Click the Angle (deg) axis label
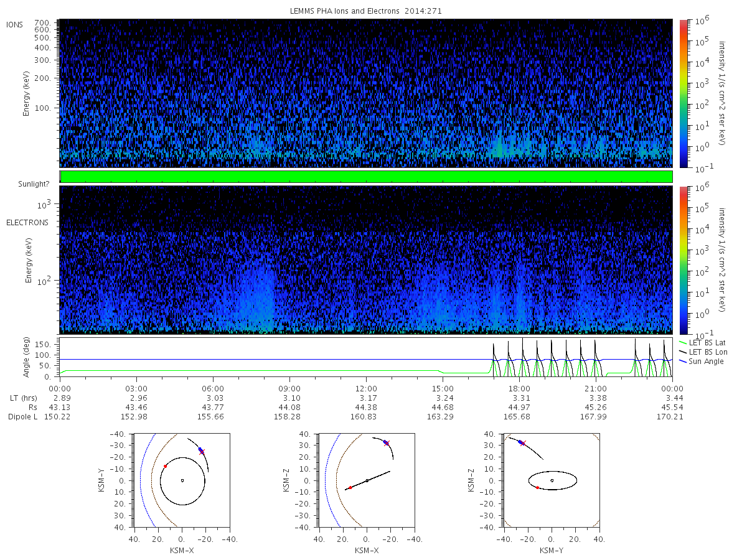The height and width of the screenshot is (560, 747). (27, 359)
